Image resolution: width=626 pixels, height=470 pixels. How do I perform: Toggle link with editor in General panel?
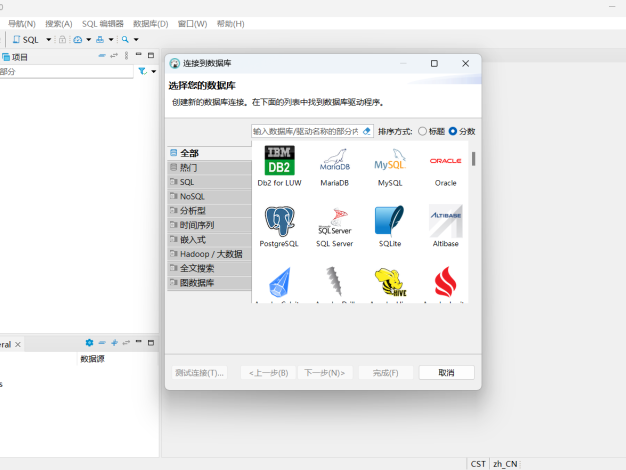coord(126,343)
